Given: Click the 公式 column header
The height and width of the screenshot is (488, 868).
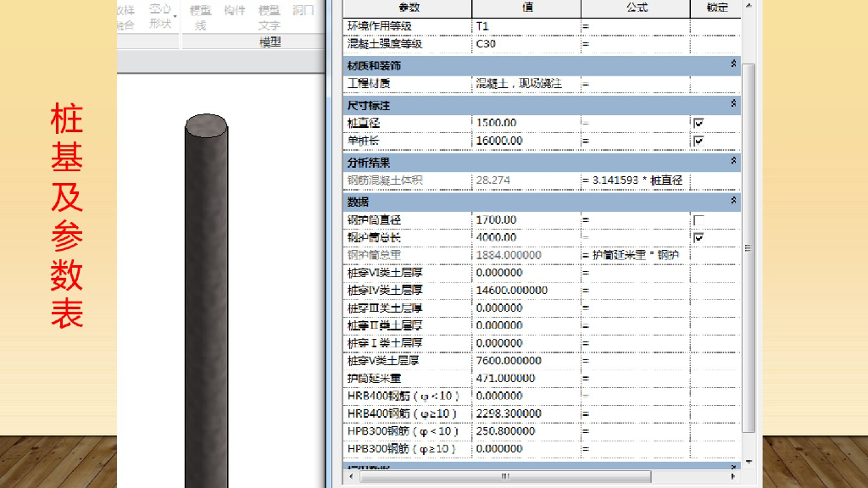Looking at the screenshot, I should pyautogui.click(x=636, y=7).
